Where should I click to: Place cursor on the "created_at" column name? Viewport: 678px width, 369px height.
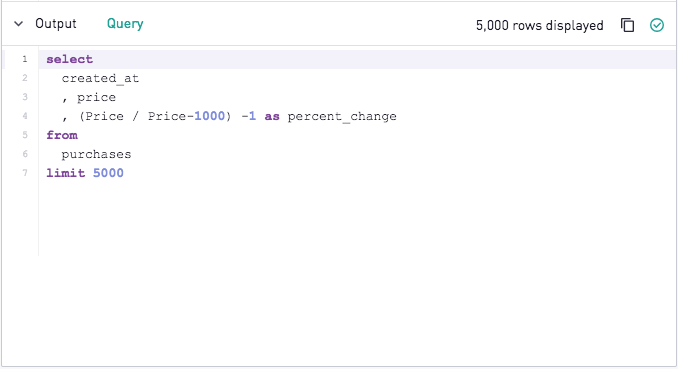coord(100,78)
